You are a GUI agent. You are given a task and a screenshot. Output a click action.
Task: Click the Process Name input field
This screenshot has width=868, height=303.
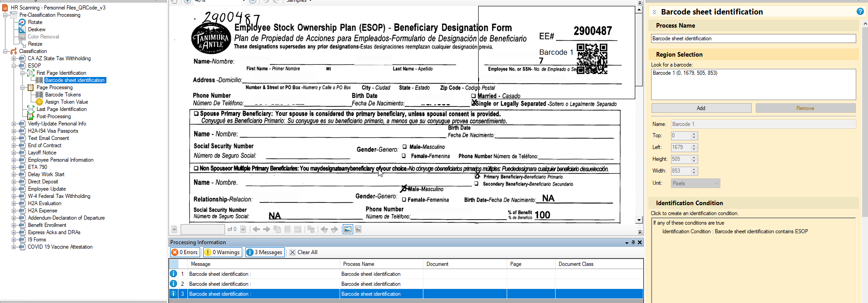tap(753, 38)
